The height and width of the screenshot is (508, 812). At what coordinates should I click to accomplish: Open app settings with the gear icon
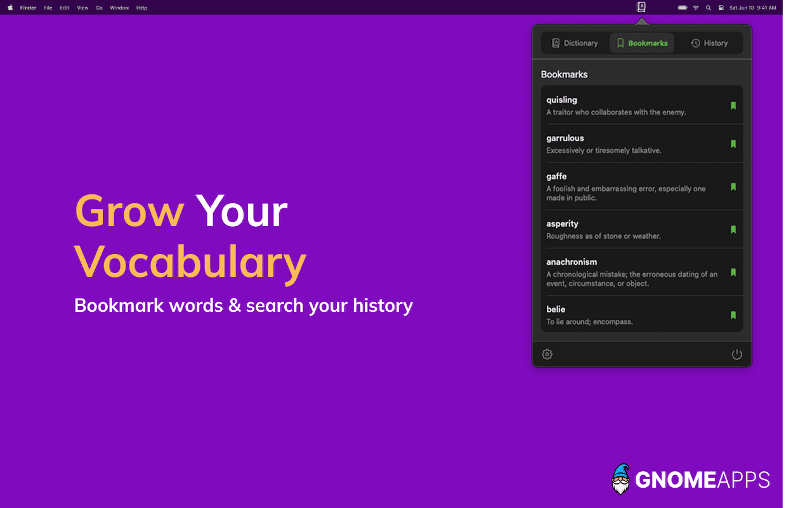point(547,354)
